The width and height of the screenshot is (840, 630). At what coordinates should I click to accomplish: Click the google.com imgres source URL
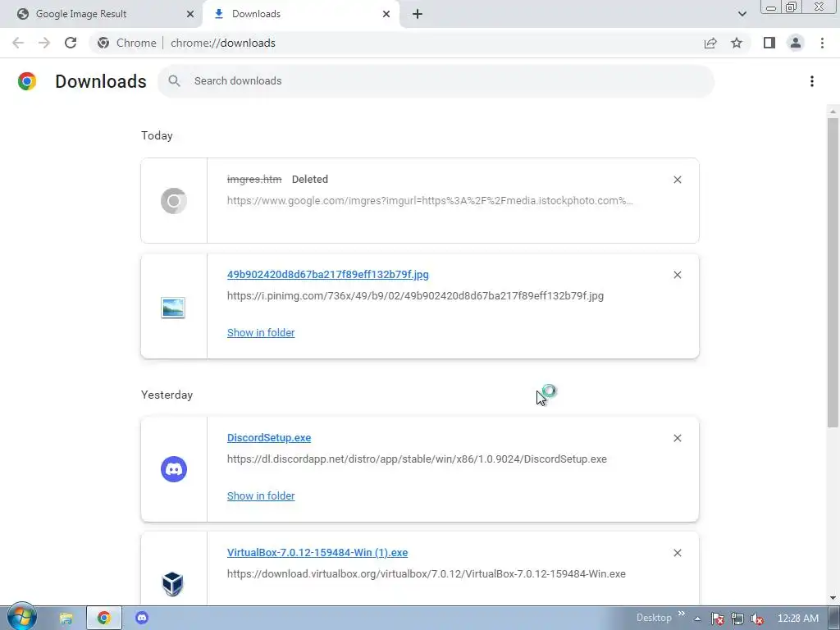coord(430,201)
